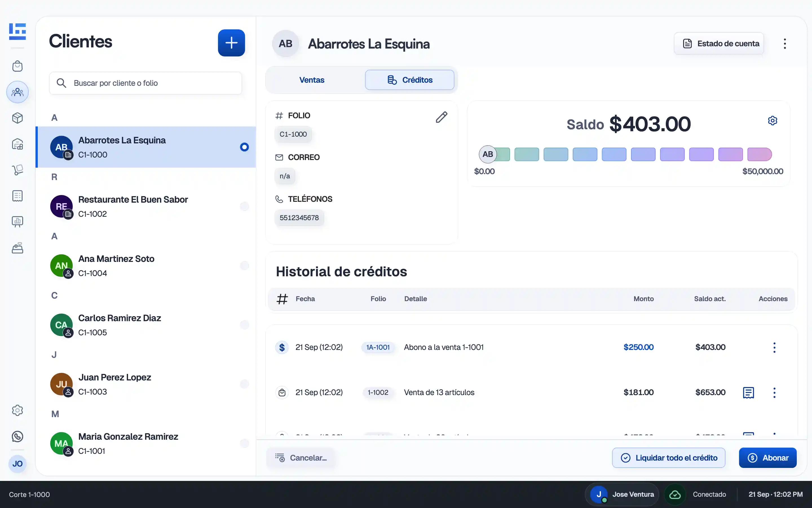Click the AB marker on credit balance bar

click(487, 154)
